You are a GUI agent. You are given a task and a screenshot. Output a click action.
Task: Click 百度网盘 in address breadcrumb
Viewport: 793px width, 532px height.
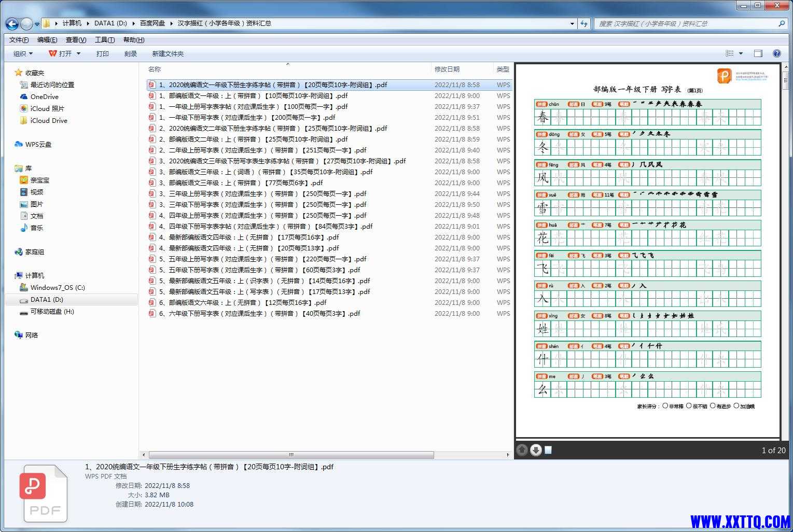click(x=152, y=23)
